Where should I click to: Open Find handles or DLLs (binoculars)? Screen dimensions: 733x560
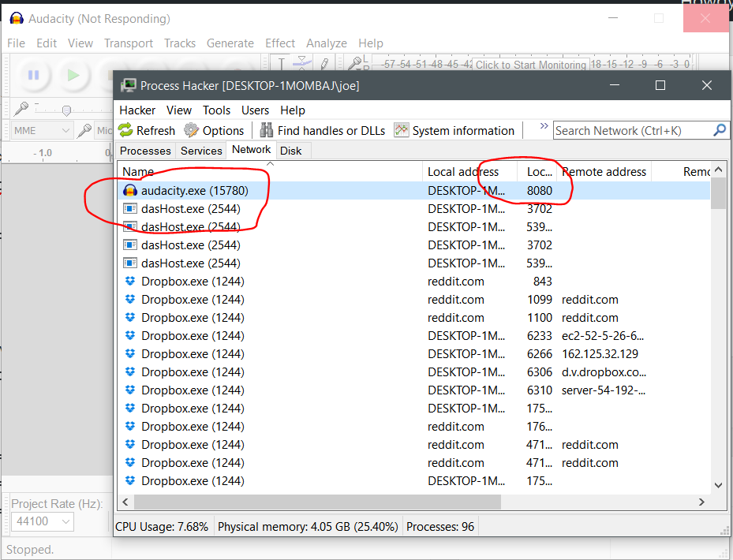[x=323, y=130]
